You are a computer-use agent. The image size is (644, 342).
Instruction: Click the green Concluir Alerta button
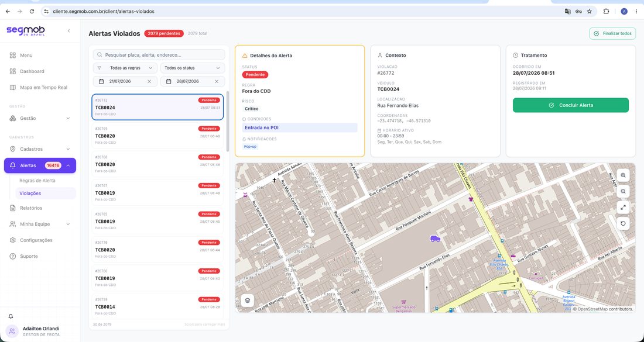point(570,105)
